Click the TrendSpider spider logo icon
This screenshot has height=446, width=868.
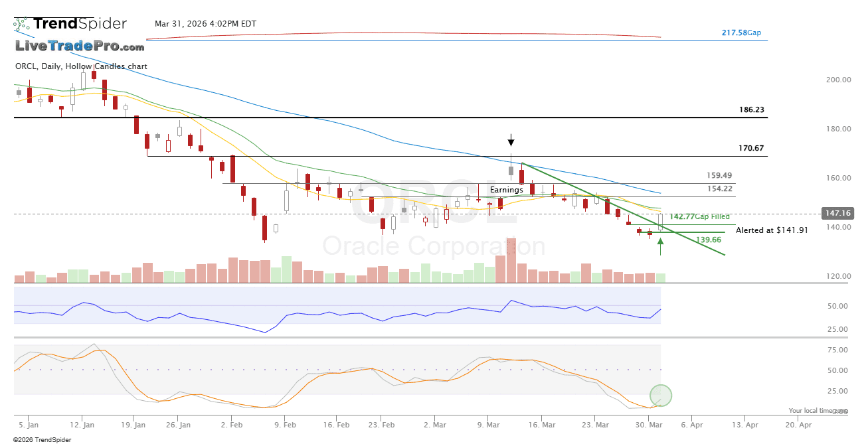pos(22,24)
